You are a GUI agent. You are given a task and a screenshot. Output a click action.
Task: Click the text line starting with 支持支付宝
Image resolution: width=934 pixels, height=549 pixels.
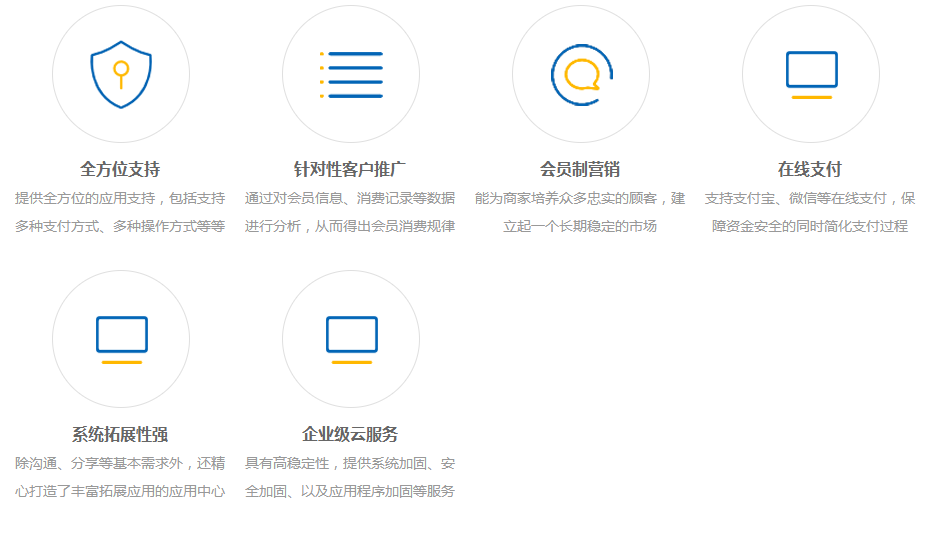click(810, 198)
